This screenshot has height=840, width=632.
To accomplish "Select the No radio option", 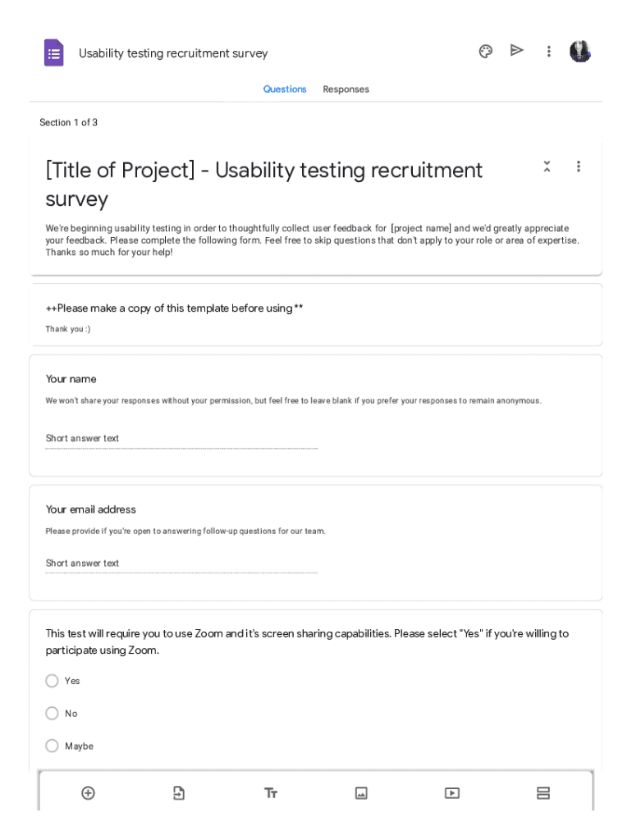I will (x=53, y=714).
